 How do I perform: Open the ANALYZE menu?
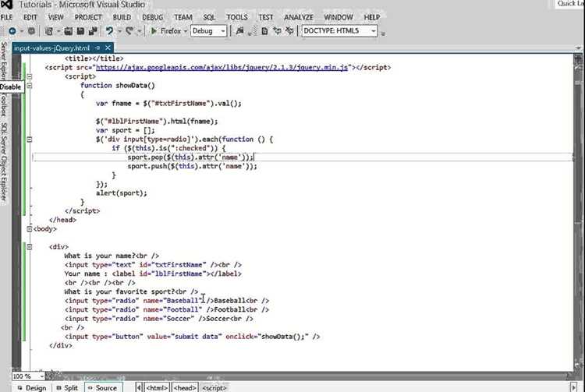[299, 17]
